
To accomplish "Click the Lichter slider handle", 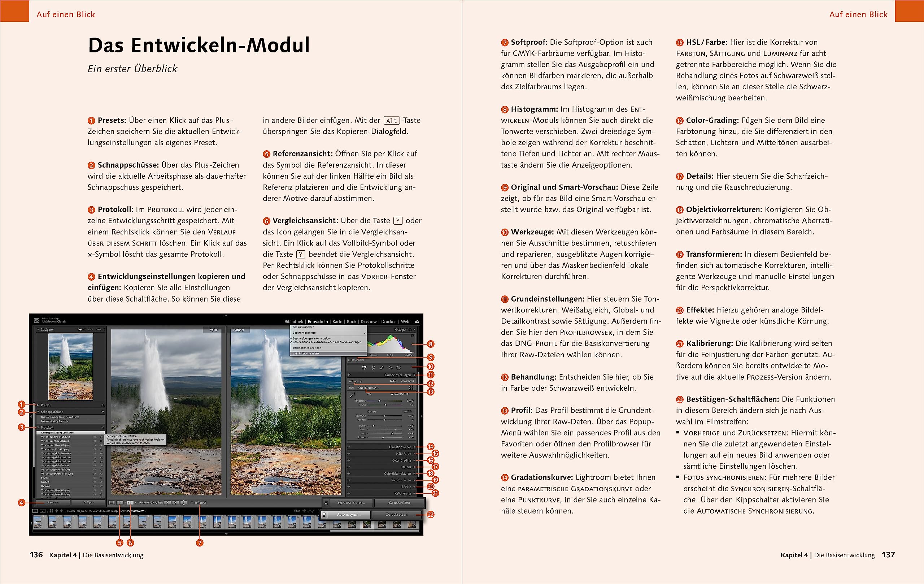I will click(x=374, y=426).
